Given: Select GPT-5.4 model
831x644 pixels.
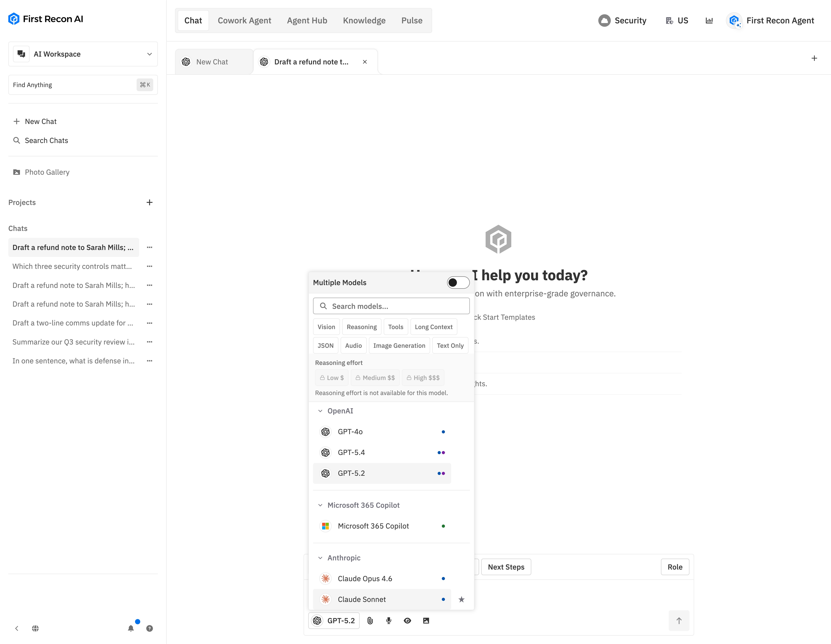Looking at the screenshot, I should tap(382, 453).
